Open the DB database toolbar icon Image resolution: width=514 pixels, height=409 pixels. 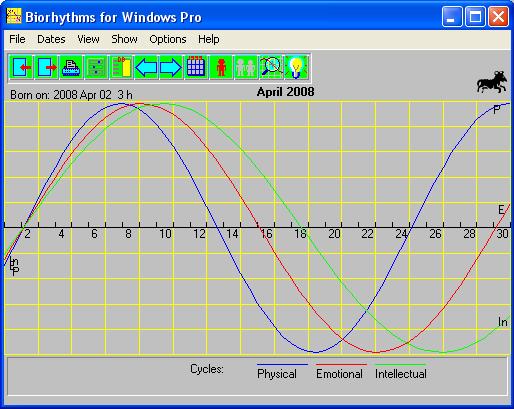point(121,68)
